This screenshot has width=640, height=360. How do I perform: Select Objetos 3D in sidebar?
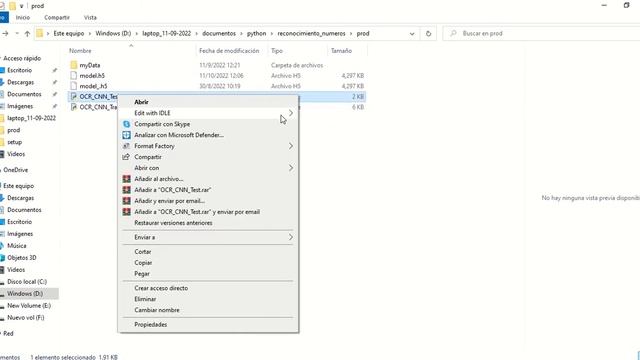(x=22, y=258)
